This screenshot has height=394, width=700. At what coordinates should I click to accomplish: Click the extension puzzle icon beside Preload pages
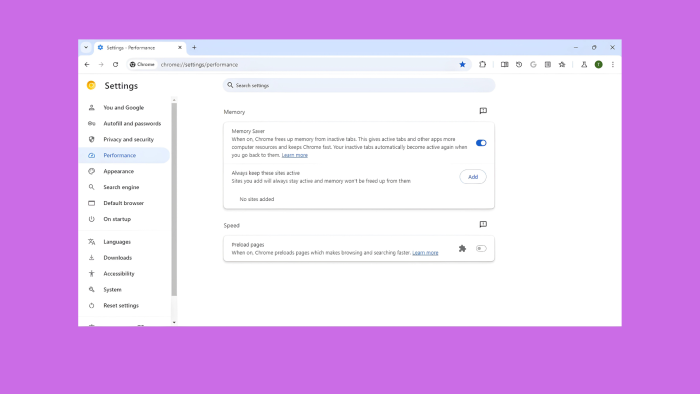pyautogui.click(x=462, y=249)
